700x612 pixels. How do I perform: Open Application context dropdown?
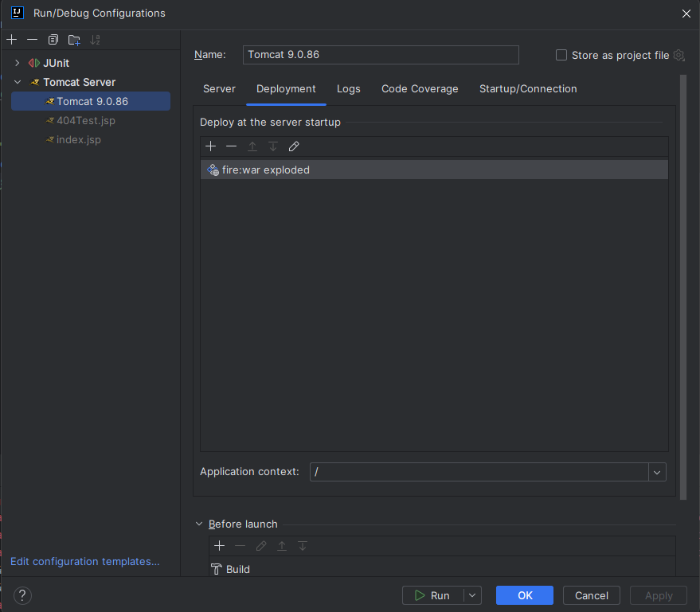657,473
